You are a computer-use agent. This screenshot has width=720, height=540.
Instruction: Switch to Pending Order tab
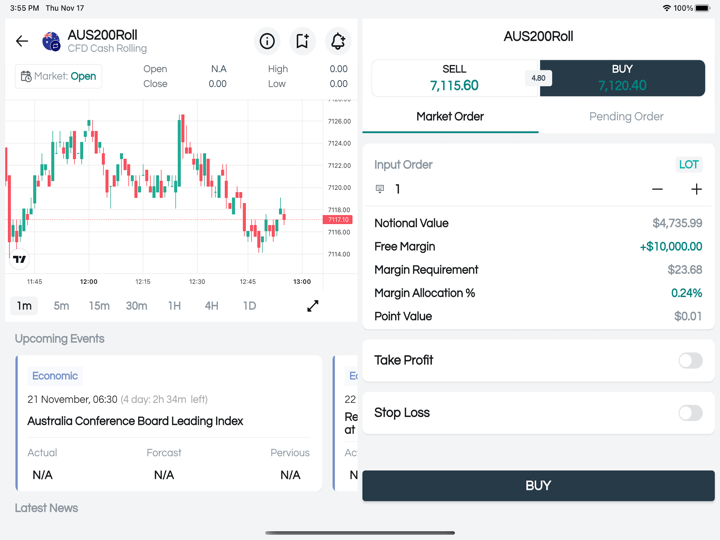pos(626,117)
